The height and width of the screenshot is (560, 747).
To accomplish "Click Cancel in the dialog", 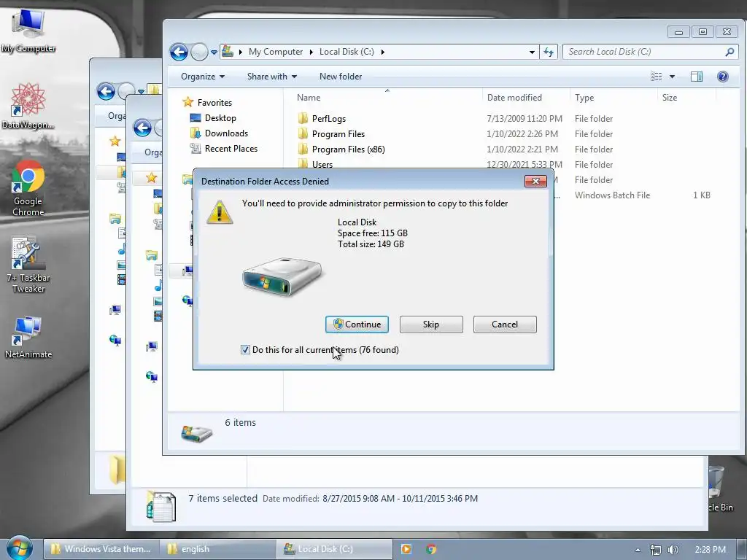I will click(x=505, y=324).
